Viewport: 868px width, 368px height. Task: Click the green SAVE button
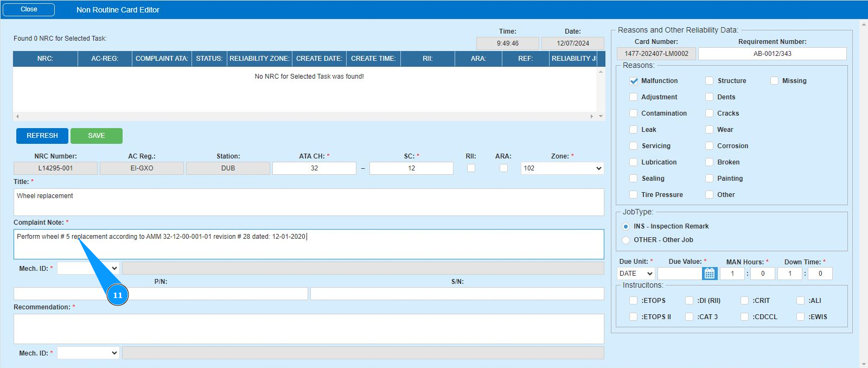click(97, 136)
